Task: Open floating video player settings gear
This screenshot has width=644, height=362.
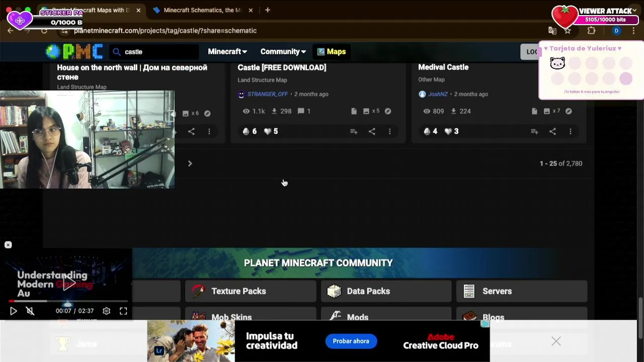Action: pos(106,311)
